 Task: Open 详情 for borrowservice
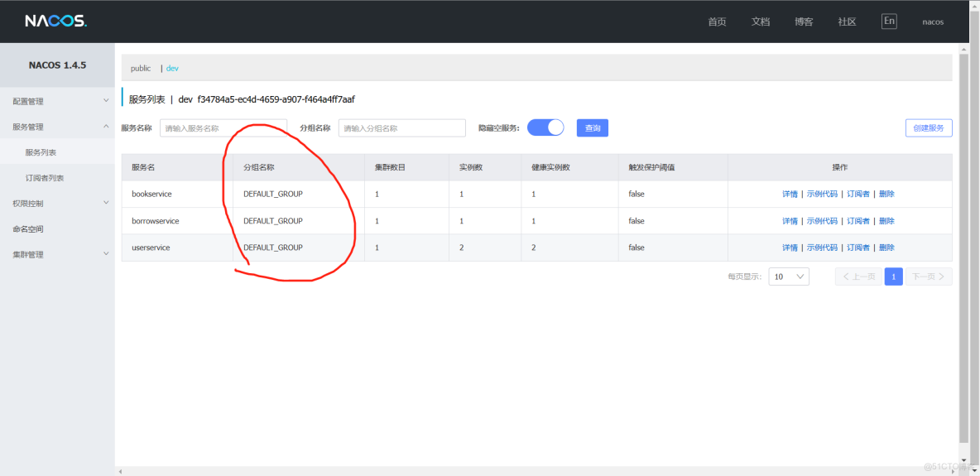click(x=790, y=221)
